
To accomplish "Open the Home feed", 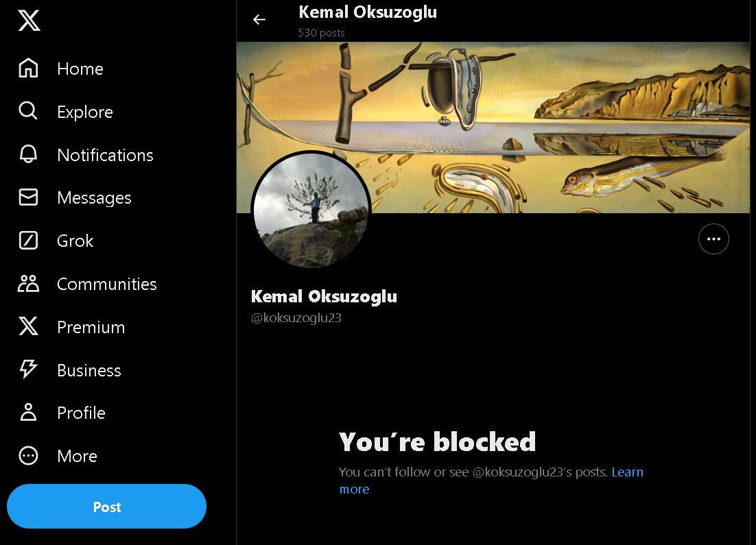I will click(28, 68).
